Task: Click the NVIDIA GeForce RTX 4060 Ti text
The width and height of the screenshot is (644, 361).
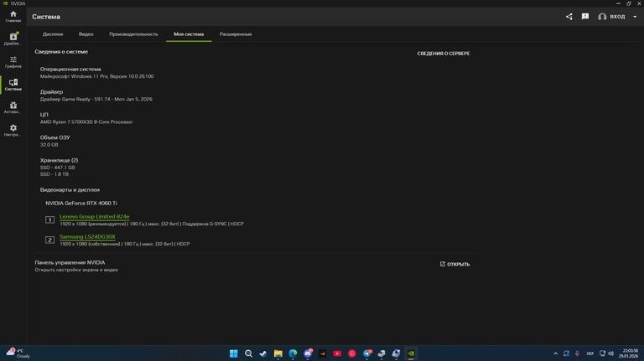Action: pos(81,203)
